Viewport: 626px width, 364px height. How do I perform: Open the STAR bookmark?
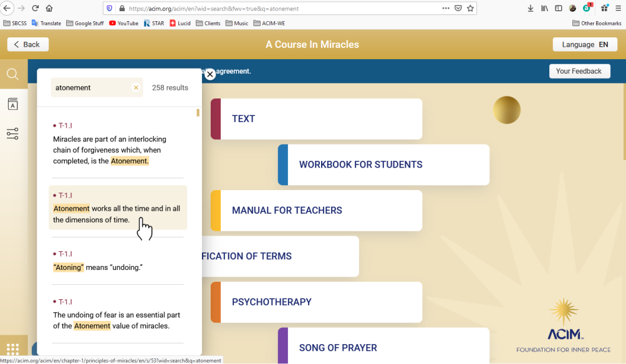pyautogui.click(x=154, y=23)
